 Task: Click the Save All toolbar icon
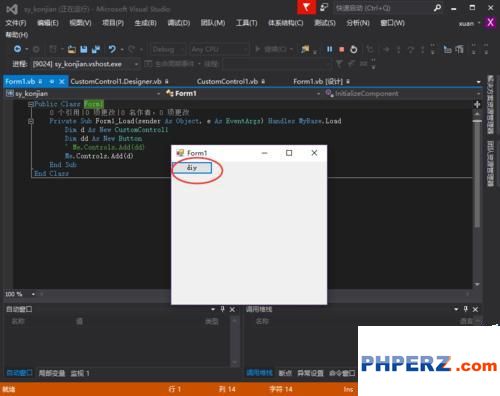pos(96,49)
